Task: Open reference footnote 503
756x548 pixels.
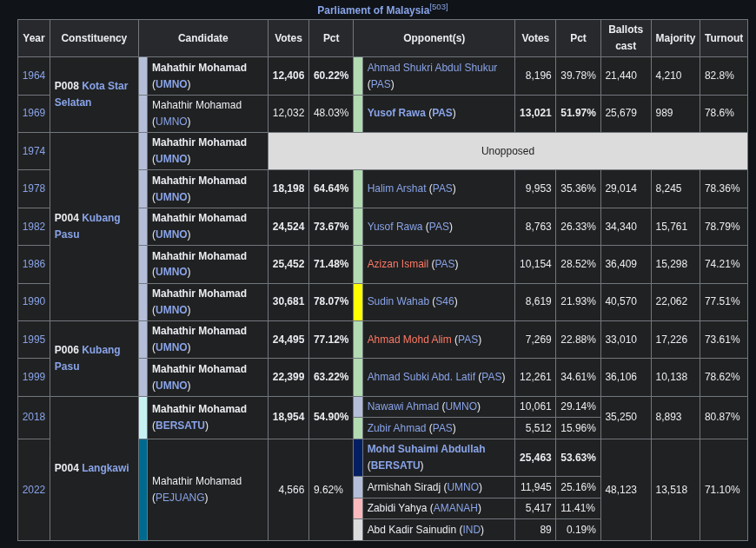Action: 439,7
